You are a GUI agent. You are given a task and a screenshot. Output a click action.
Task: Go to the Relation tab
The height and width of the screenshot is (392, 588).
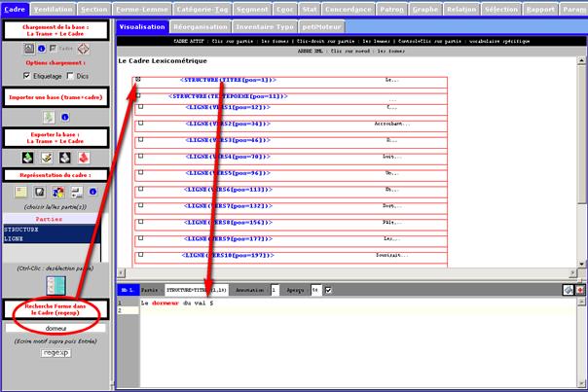[x=461, y=10]
